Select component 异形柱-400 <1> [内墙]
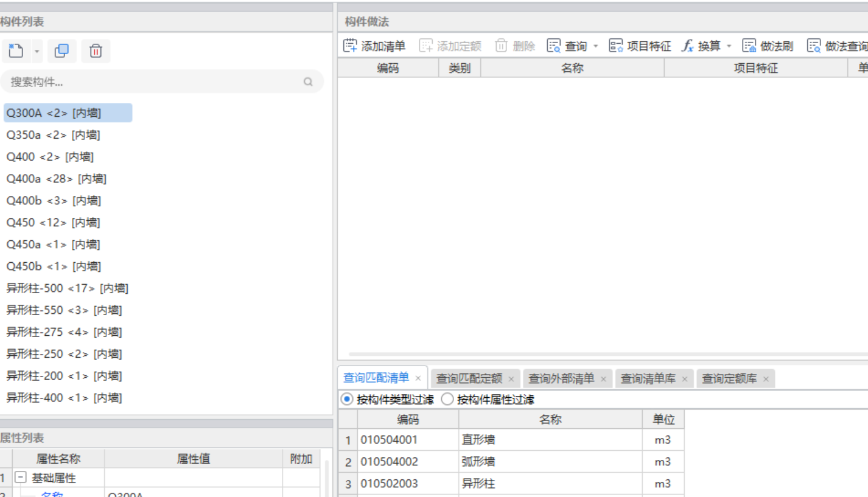Image resolution: width=868 pixels, height=497 pixels. pyautogui.click(x=64, y=398)
